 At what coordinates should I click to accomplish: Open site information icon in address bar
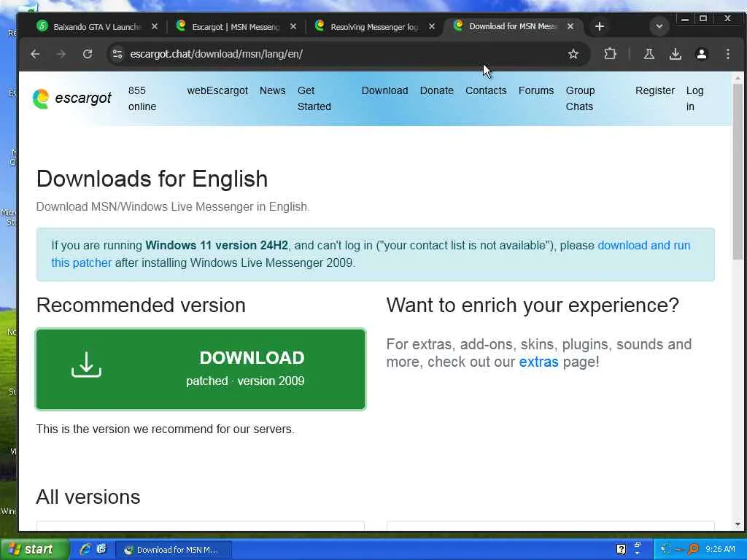click(117, 54)
